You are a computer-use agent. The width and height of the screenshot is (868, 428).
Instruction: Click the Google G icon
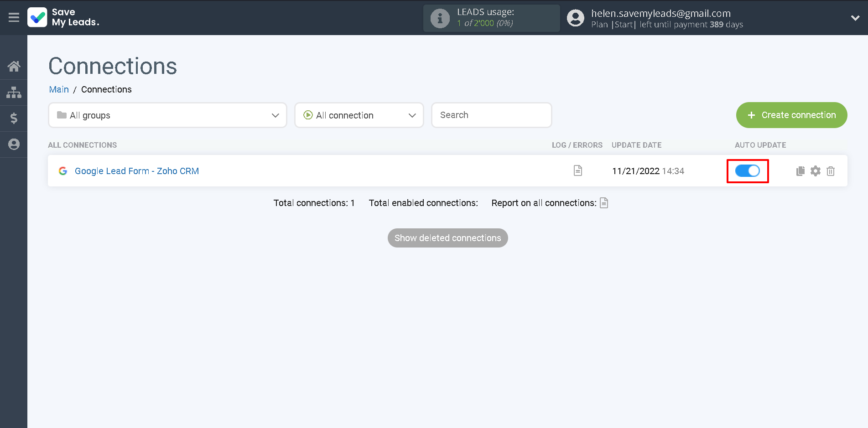point(63,171)
